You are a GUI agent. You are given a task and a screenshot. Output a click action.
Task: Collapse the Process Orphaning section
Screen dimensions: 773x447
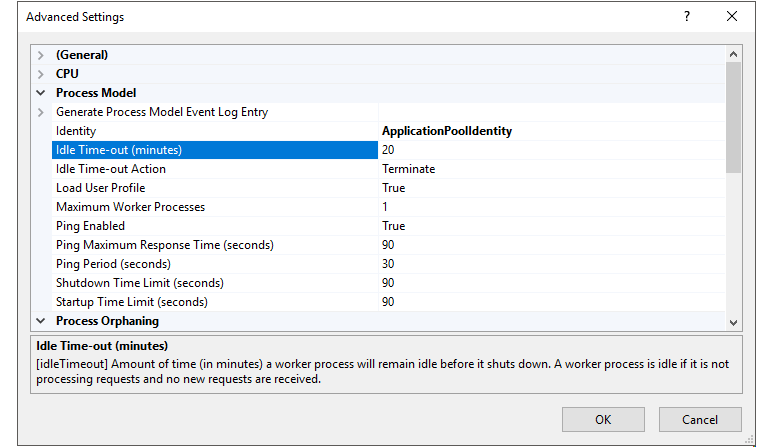(x=41, y=321)
